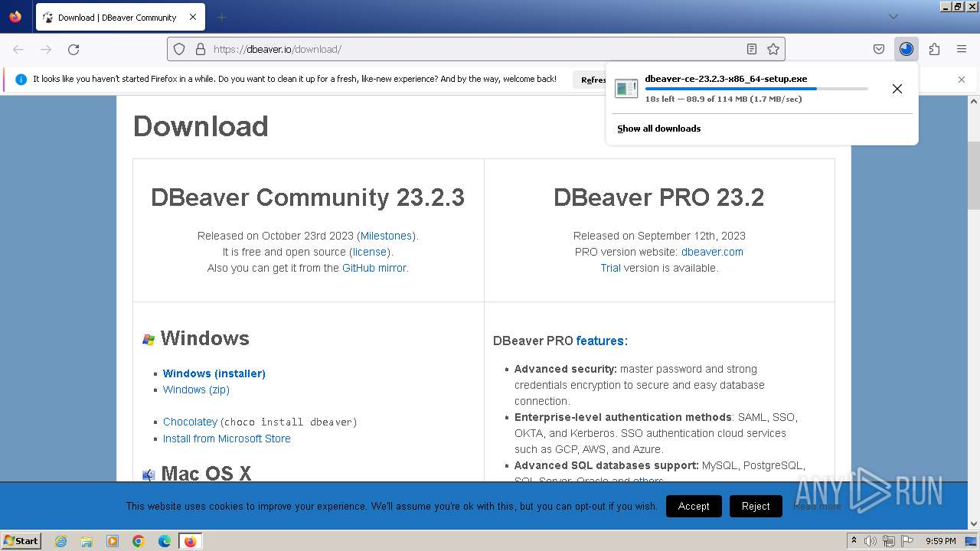Open the Save to Pocket icon

pos(879,49)
